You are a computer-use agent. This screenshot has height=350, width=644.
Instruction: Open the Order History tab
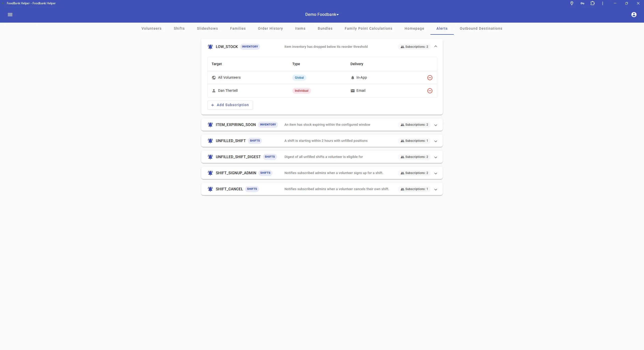270,28
